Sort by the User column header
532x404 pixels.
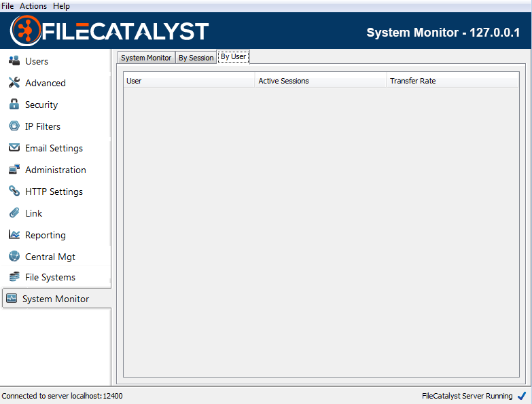pyautogui.click(x=189, y=81)
